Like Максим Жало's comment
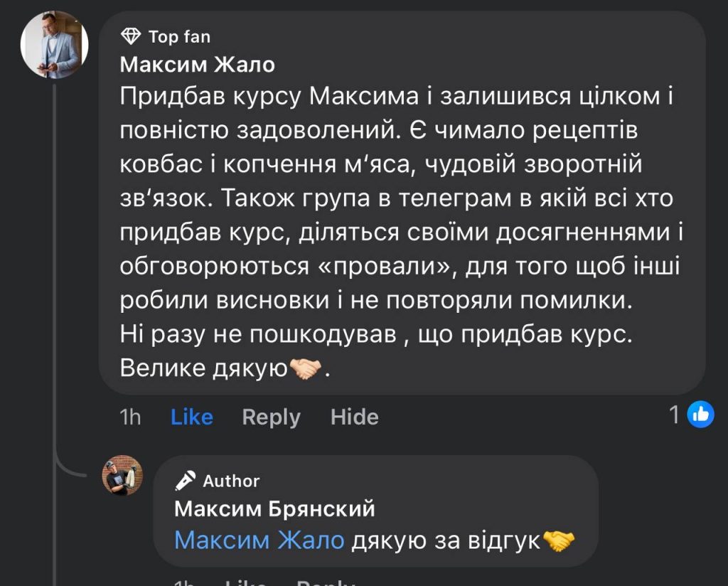Screen dimensions: 728x586 tap(191, 417)
